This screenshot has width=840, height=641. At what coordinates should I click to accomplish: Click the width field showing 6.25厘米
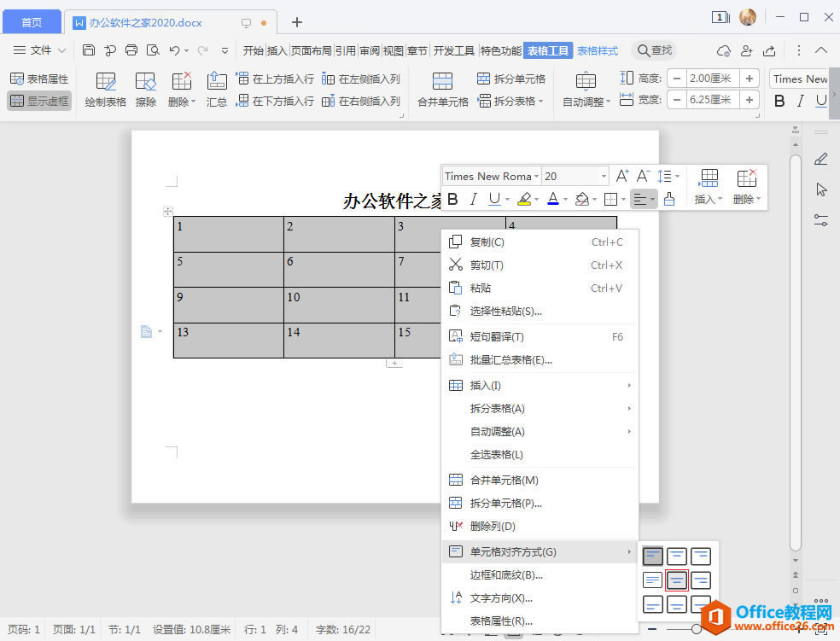pos(713,100)
